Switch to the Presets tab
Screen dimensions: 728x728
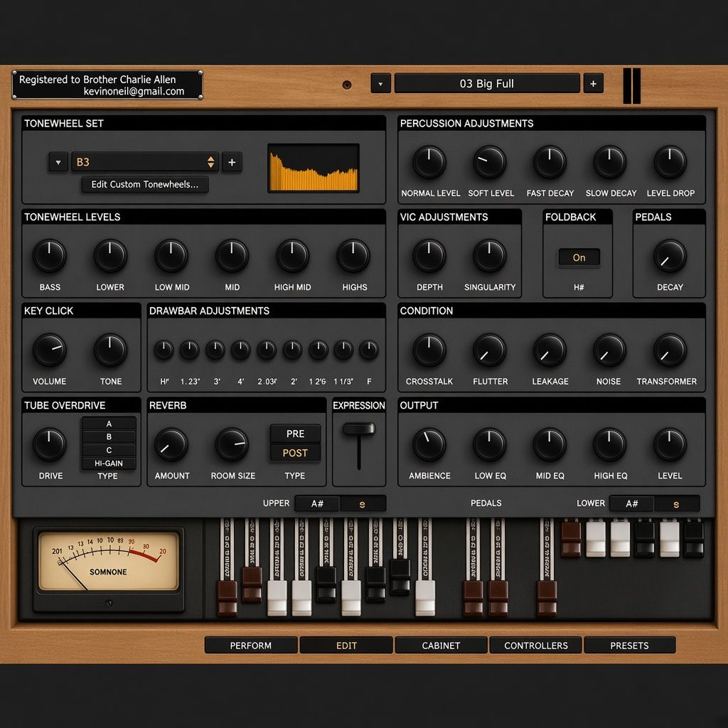pyautogui.click(x=630, y=646)
